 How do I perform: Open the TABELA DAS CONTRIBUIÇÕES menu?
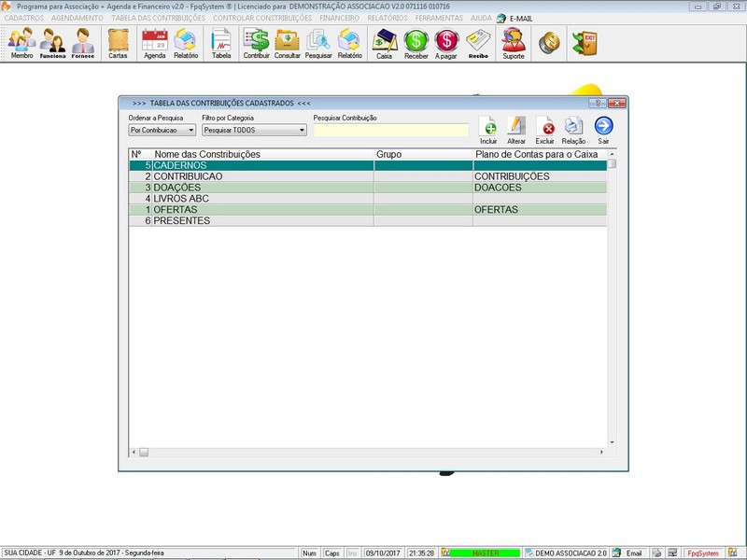click(x=158, y=18)
